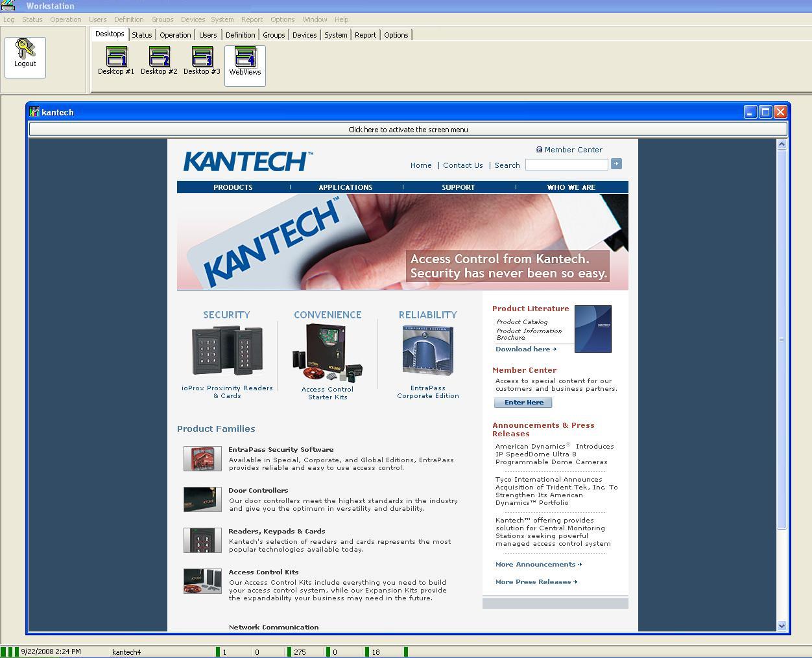
Task: Click the Workstation title bar icon
Action: coord(8,5)
